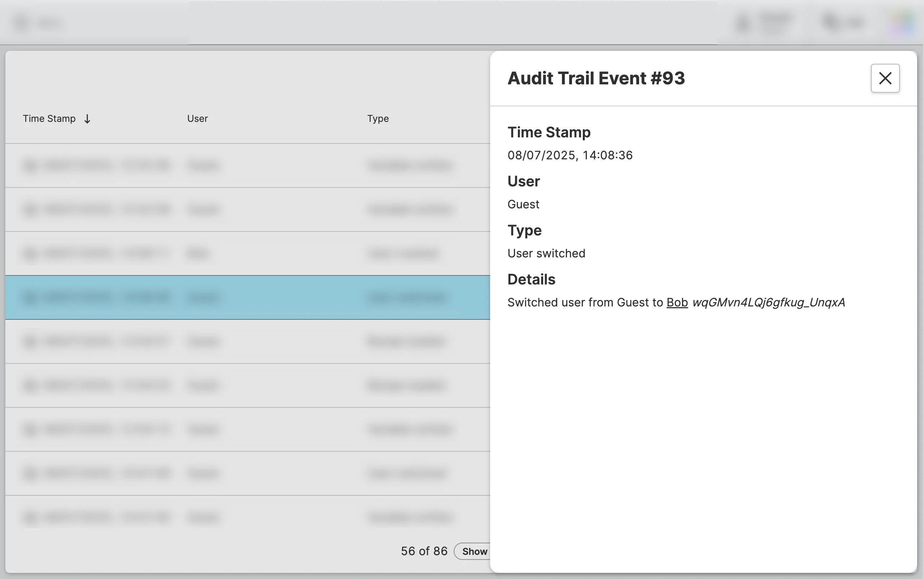
Task: Click the 56 of 86 counter
Action: click(424, 551)
